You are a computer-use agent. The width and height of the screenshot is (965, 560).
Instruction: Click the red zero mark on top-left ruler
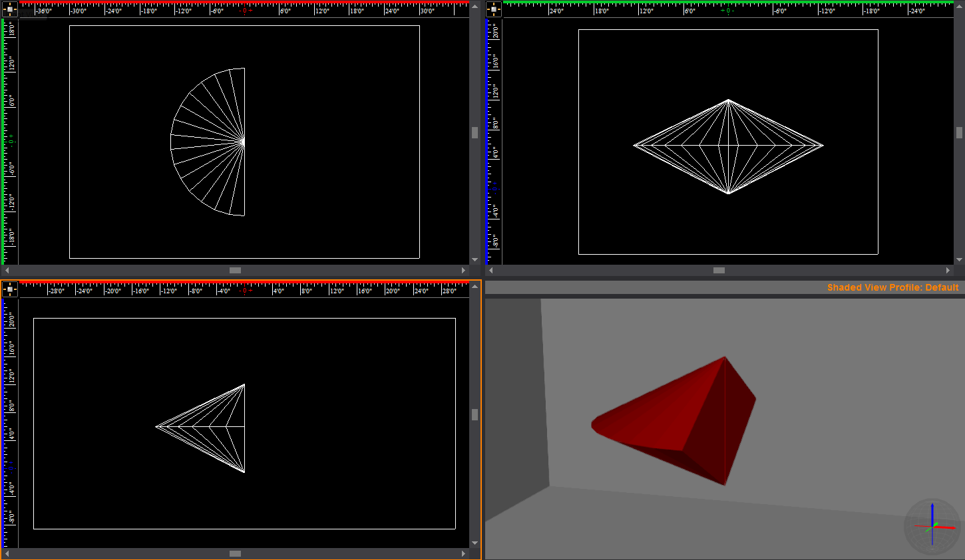pos(244,11)
